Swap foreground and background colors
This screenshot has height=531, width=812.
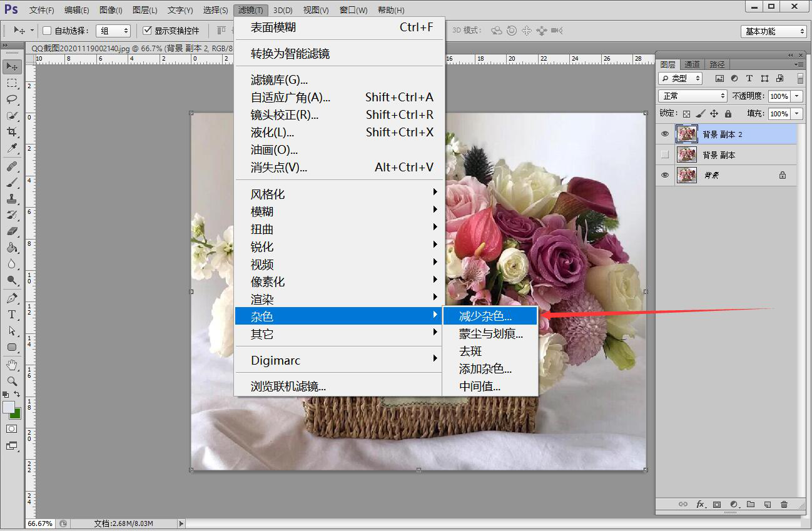click(x=17, y=395)
